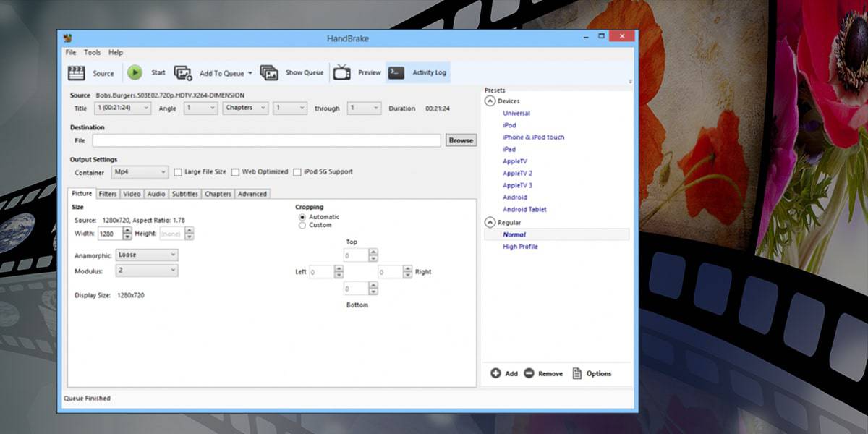
Task: Open the Anamorphic Loose dropdown
Action: tap(147, 255)
